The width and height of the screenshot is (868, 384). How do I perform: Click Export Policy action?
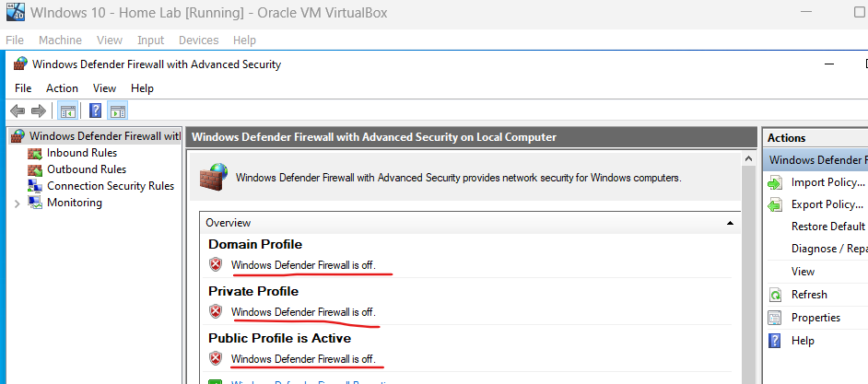click(x=827, y=204)
